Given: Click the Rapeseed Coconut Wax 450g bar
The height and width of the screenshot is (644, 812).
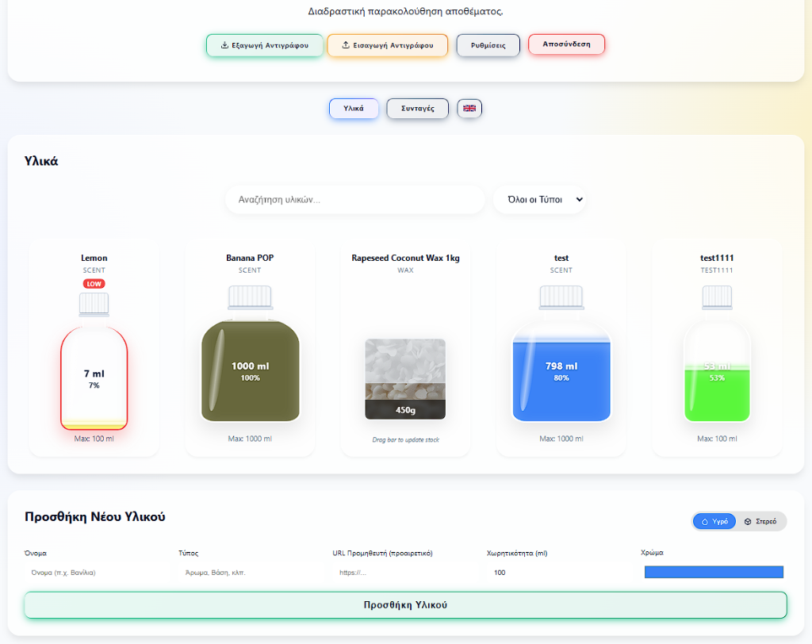Looking at the screenshot, I should pyautogui.click(x=405, y=409).
